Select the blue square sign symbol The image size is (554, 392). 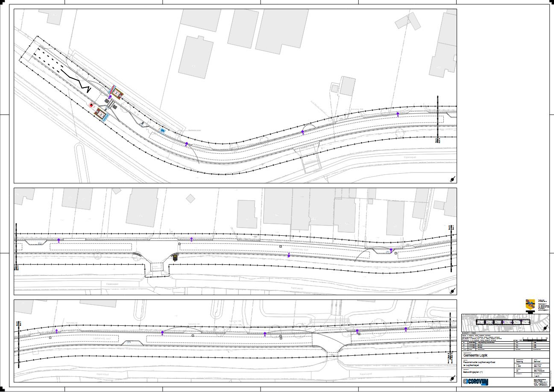point(162,130)
